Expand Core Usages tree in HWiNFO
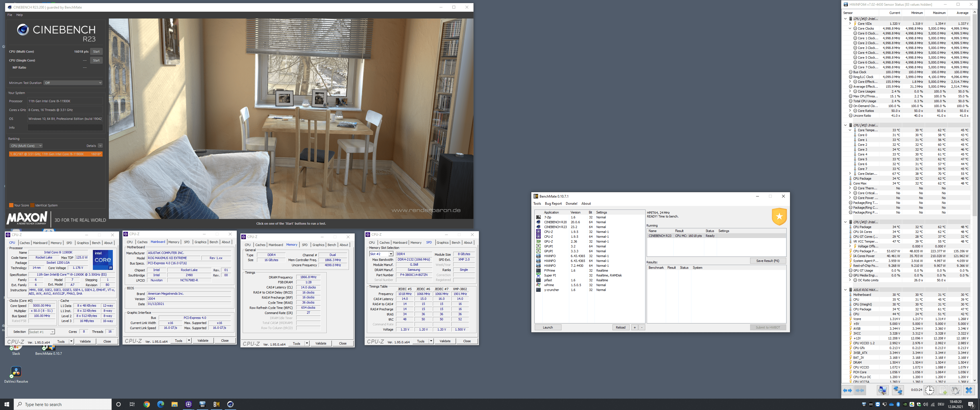 pyautogui.click(x=850, y=91)
